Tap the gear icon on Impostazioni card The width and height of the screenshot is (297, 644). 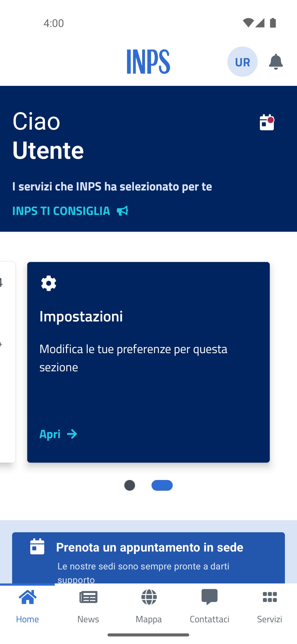[x=49, y=283]
